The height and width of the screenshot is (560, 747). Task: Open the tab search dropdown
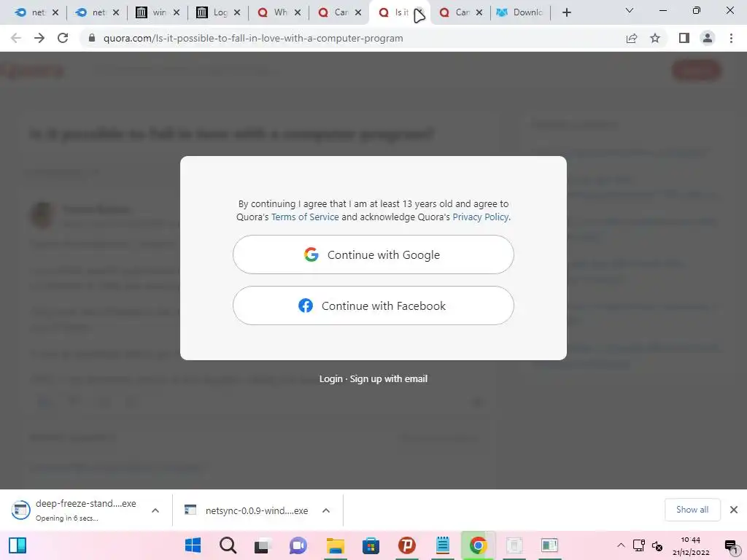tap(630, 10)
